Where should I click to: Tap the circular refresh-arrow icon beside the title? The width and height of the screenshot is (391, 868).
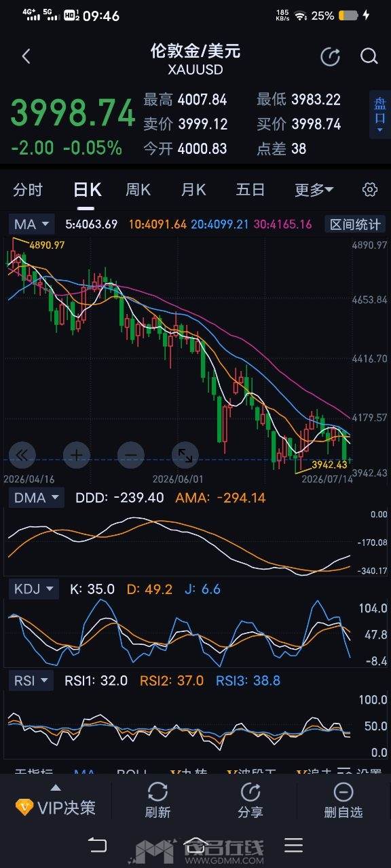click(x=330, y=57)
